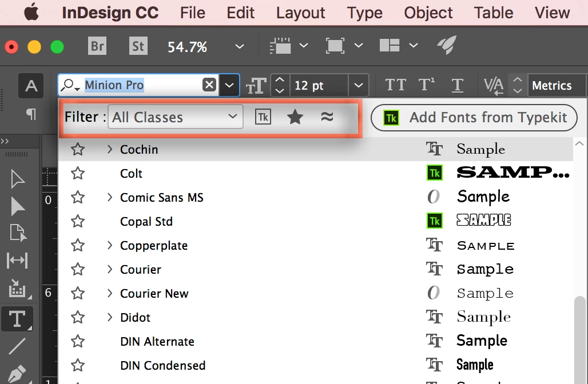Image resolution: width=588 pixels, height=384 pixels.
Task: Expand the Didot font family
Action: coord(109,317)
